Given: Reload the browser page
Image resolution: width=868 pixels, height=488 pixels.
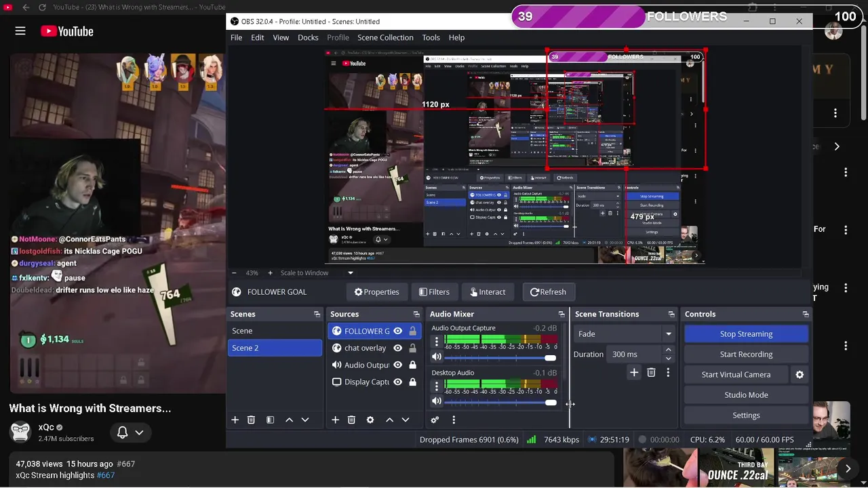Looking at the screenshot, I should 42,7.
